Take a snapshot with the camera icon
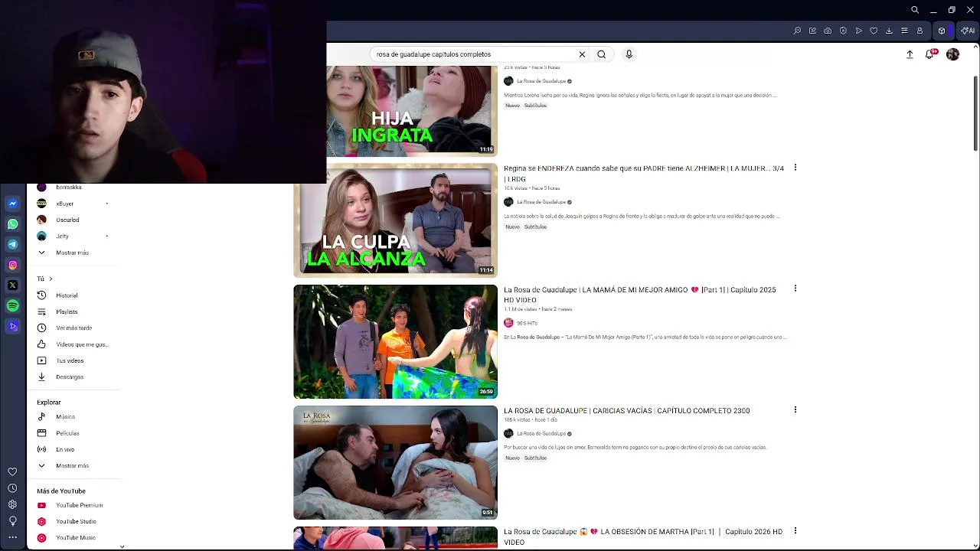The height and width of the screenshot is (551, 980). click(x=828, y=31)
